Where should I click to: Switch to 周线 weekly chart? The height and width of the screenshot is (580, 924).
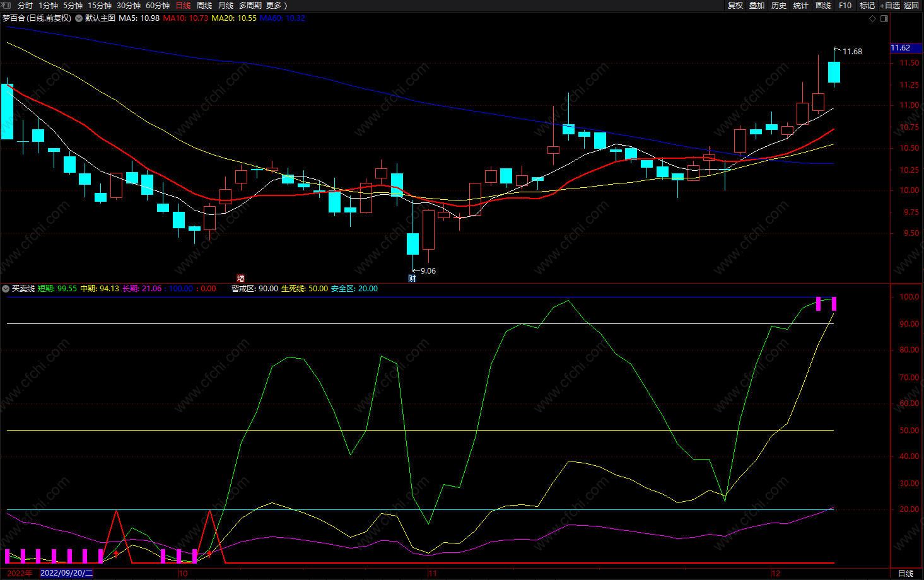pos(204,5)
